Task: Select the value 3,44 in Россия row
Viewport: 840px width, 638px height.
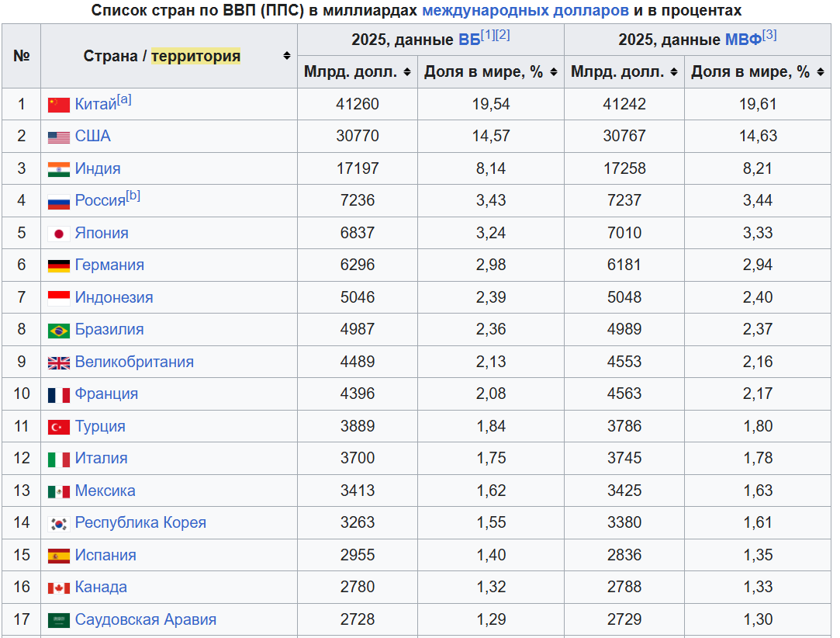Action: pyautogui.click(x=758, y=200)
